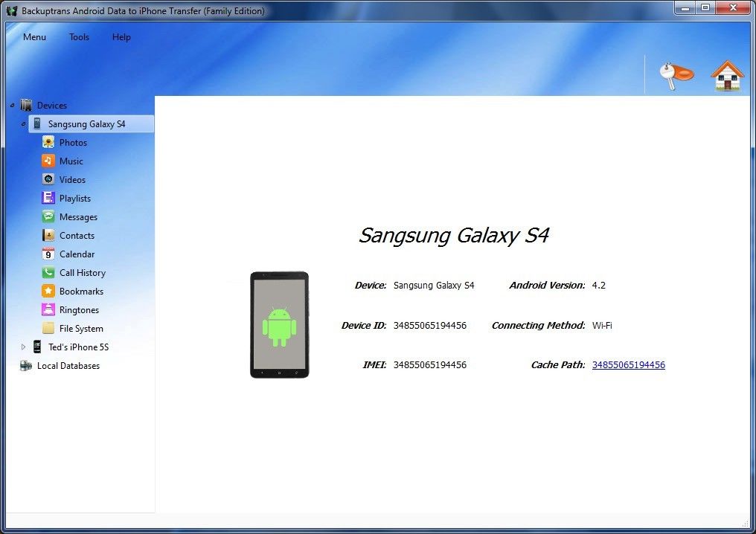Click the IMEI value 34855065194456
Image resolution: width=756 pixels, height=534 pixels.
[x=429, y=365]
